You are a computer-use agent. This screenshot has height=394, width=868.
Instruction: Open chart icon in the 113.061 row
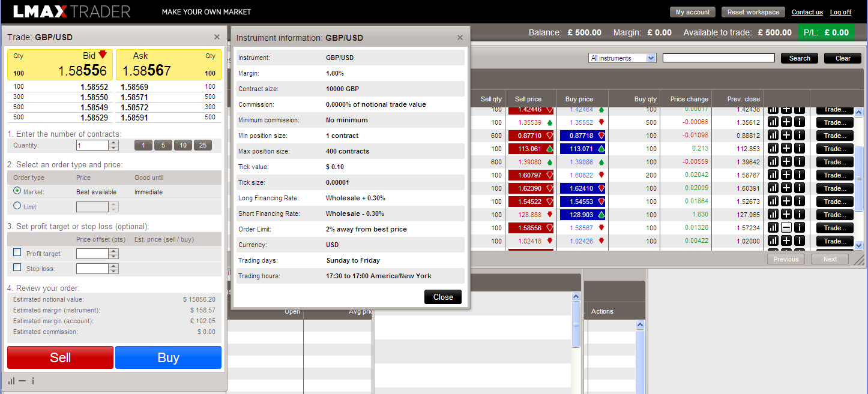click(773, 149)
